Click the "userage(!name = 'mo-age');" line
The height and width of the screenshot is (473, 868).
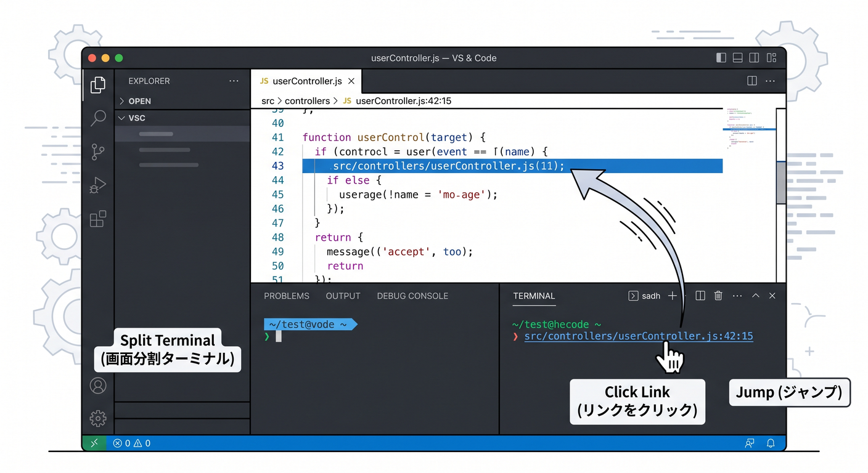pos(418,195)
